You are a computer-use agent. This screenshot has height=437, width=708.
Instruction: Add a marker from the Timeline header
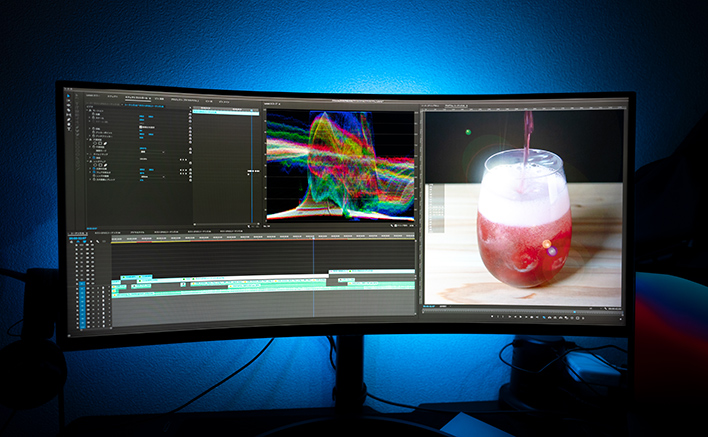(91, 242)
